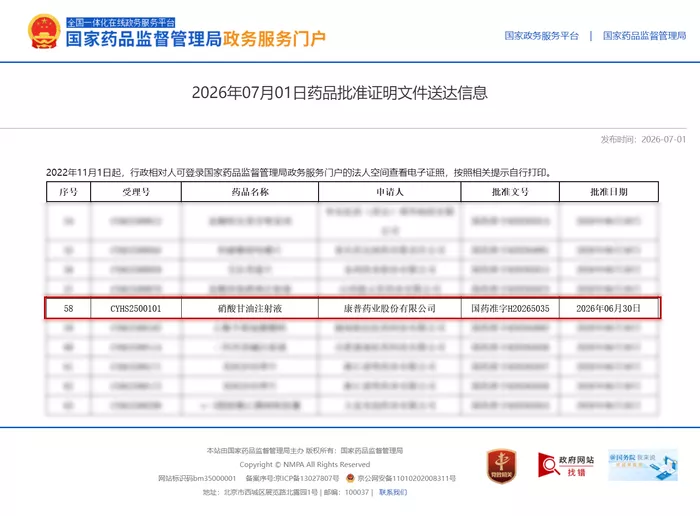
Task: Click the publish time 2026-07-01 text
Action: [663, 140]
